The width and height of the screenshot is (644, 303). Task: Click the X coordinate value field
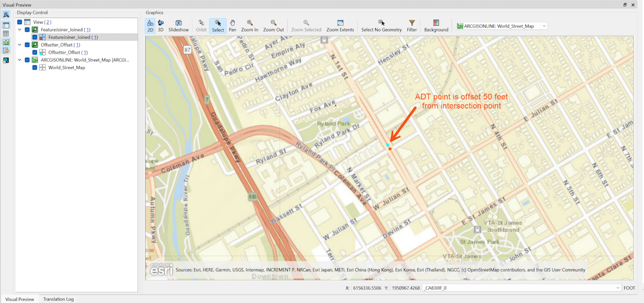368,288
